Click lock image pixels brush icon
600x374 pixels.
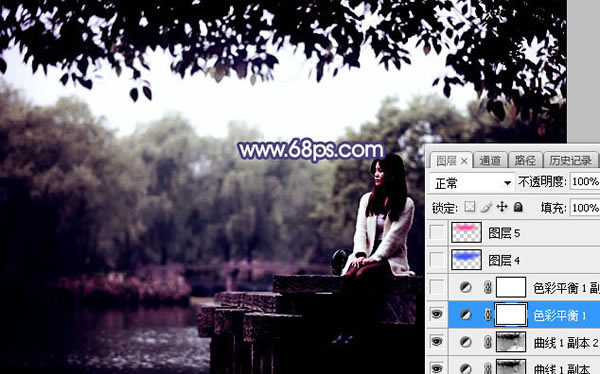tap(486, 207)
